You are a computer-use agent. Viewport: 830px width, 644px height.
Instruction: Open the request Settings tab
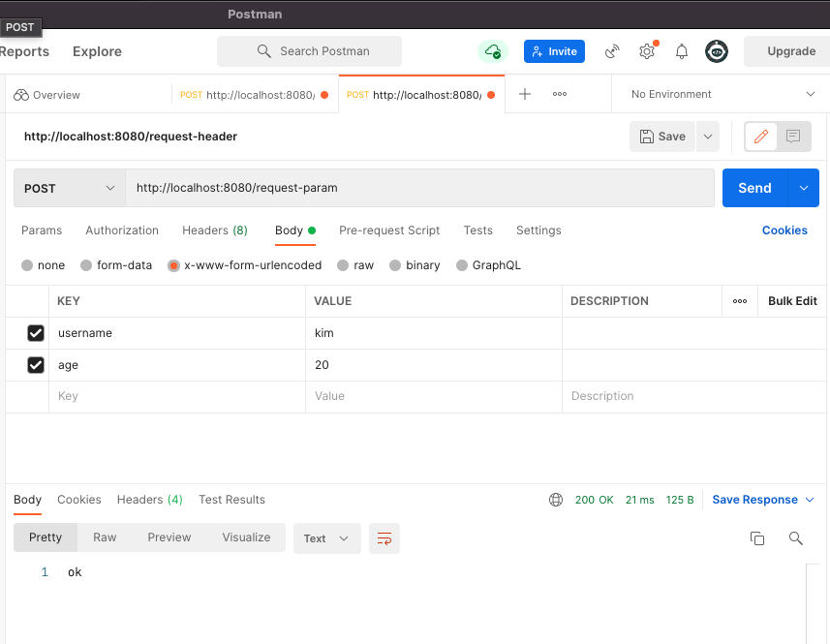point(538,230)
